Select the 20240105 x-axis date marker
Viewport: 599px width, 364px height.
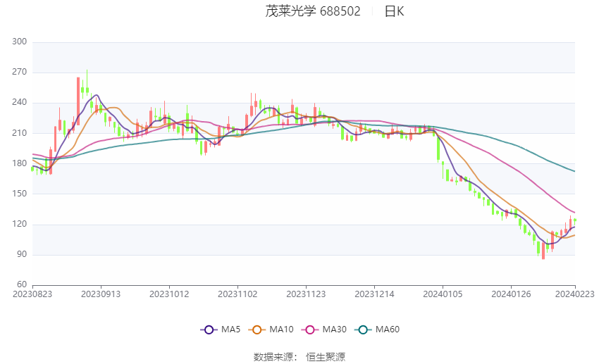pyautogui.click(x=443, y=294)
